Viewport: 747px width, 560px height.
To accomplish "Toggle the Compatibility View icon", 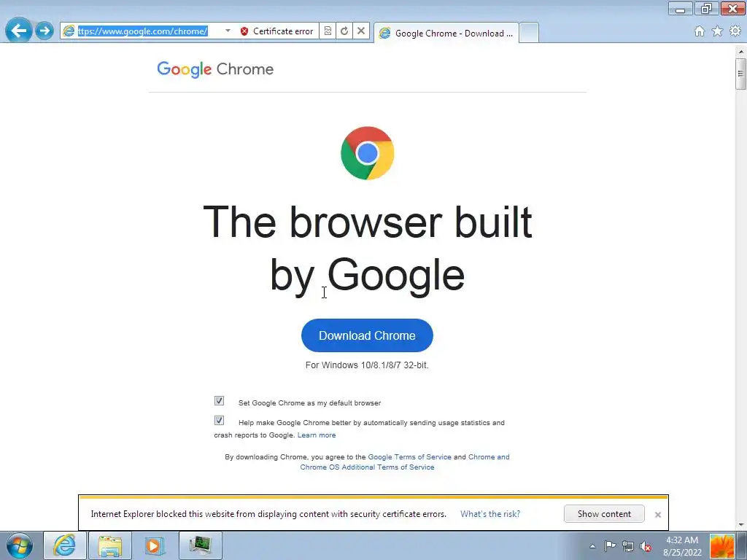I will [x=328, y=31].
